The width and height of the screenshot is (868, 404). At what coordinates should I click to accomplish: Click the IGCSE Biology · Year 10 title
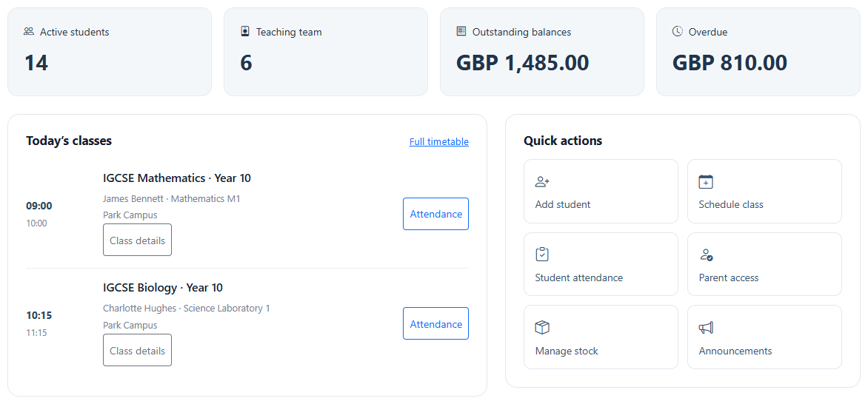[x=163, y=288]
